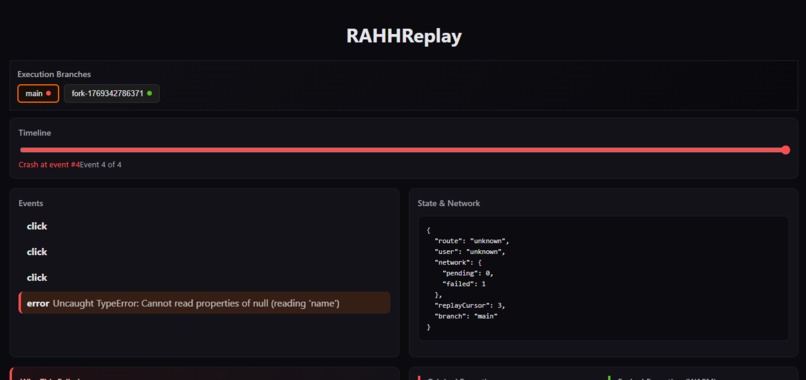Select the first click event
Viewport: 806px width, 380px height.
205,226
